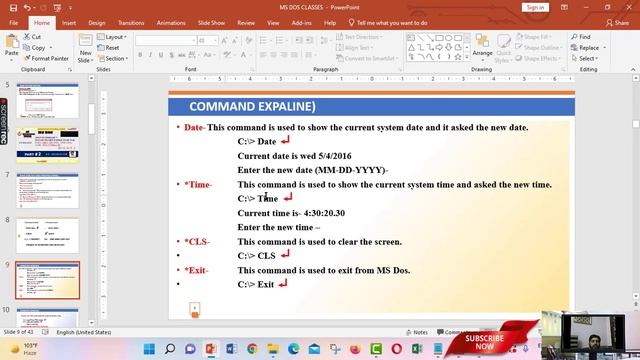
Task: Activate the Format Painter brush
Action: (x=46, y=58)
